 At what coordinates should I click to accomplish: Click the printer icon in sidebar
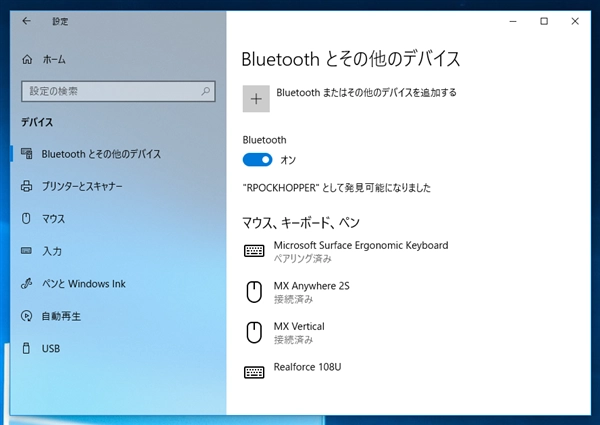tap(26, 186)
